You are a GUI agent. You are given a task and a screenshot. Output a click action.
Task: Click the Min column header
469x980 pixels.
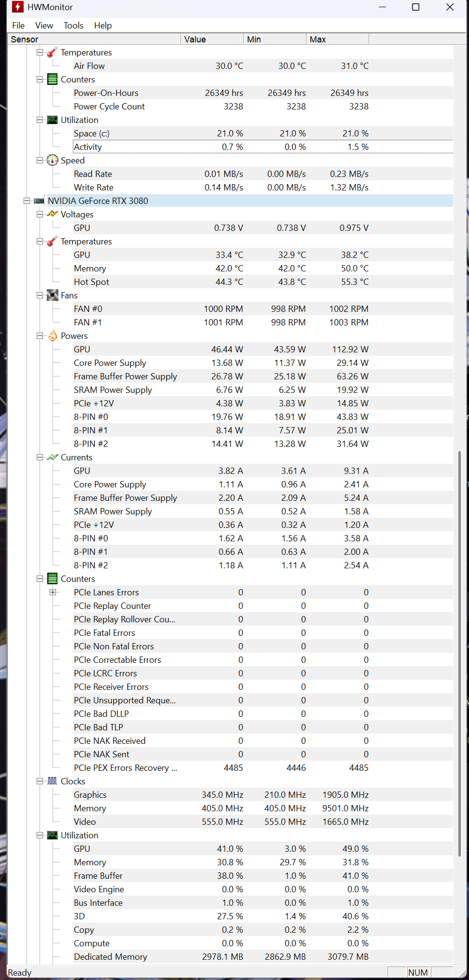point(275,40)
